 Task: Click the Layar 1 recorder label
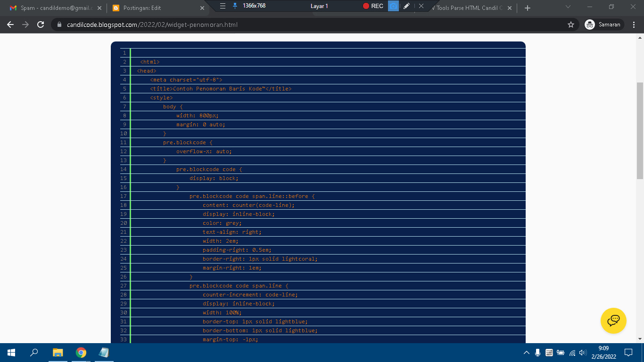[319, 6]
